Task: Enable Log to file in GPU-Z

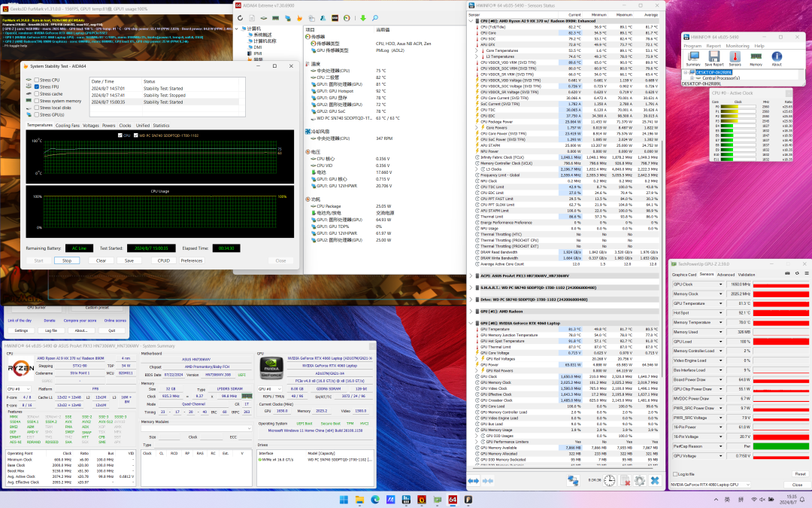Action: coord(675,474)
